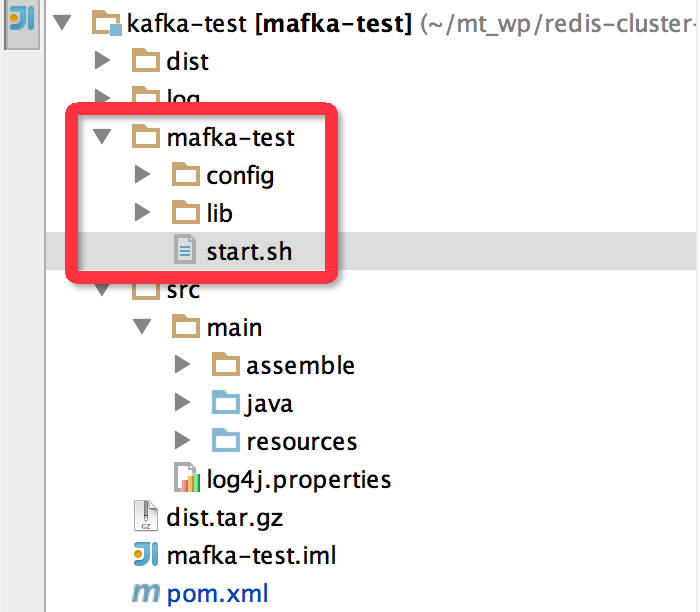This screenshot has width=700, height=612.
Task: Click the blue java source folder icon
Action: (x=225, y=402)
